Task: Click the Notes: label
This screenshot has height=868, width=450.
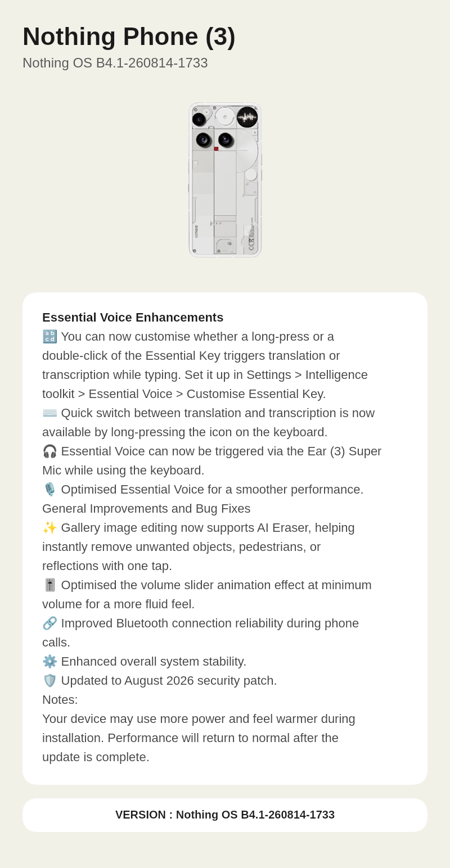Action: coord(60,700)
